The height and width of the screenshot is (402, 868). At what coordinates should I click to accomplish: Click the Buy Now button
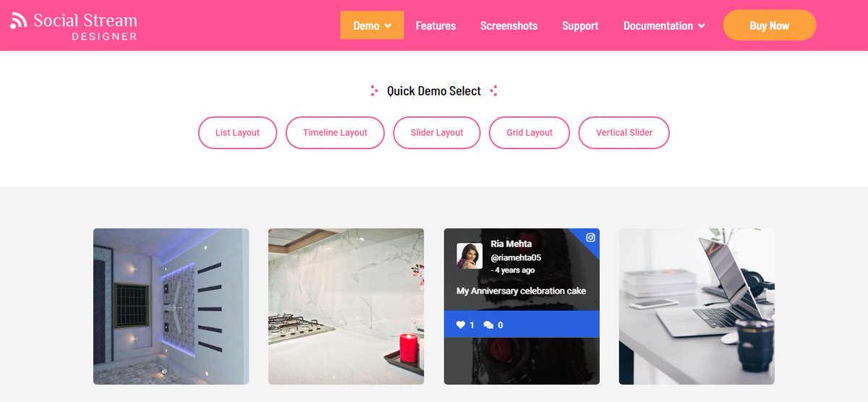770,25
